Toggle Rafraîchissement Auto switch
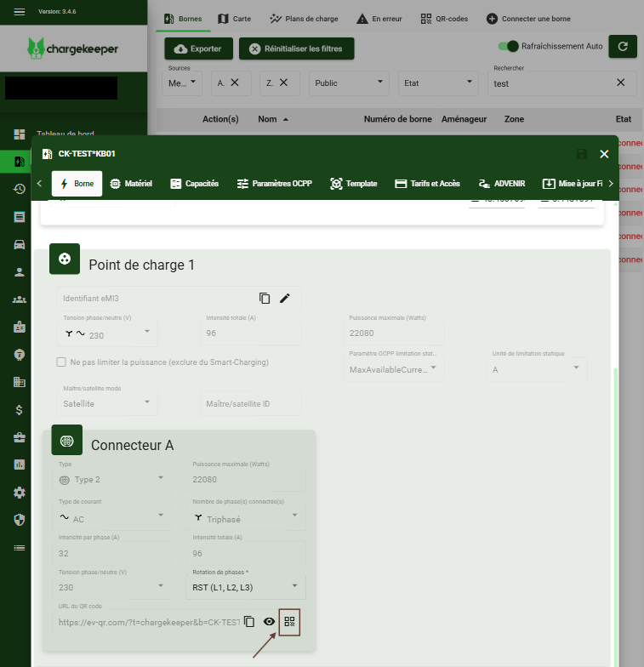 pyautogui.click(x=508, y=46)
